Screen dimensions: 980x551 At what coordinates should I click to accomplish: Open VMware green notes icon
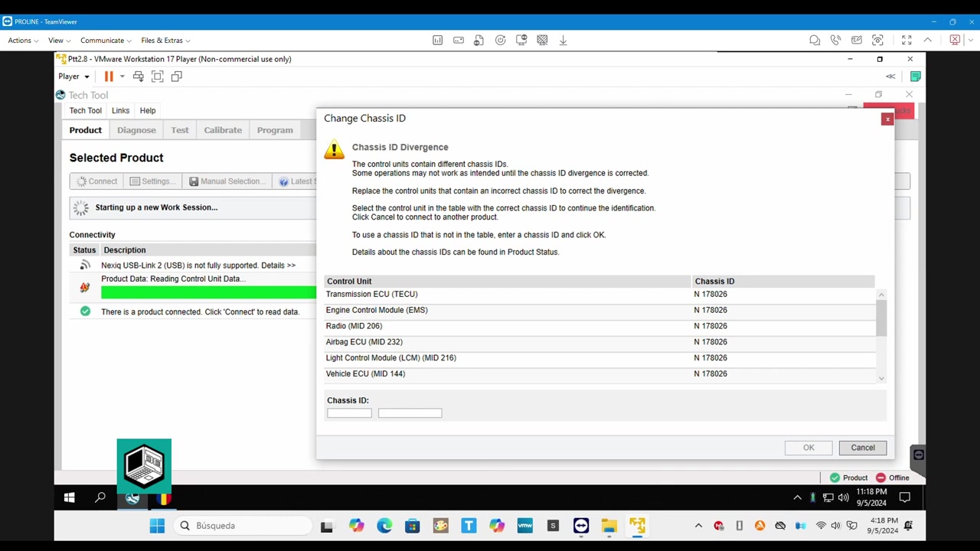[x=915, y=77]
